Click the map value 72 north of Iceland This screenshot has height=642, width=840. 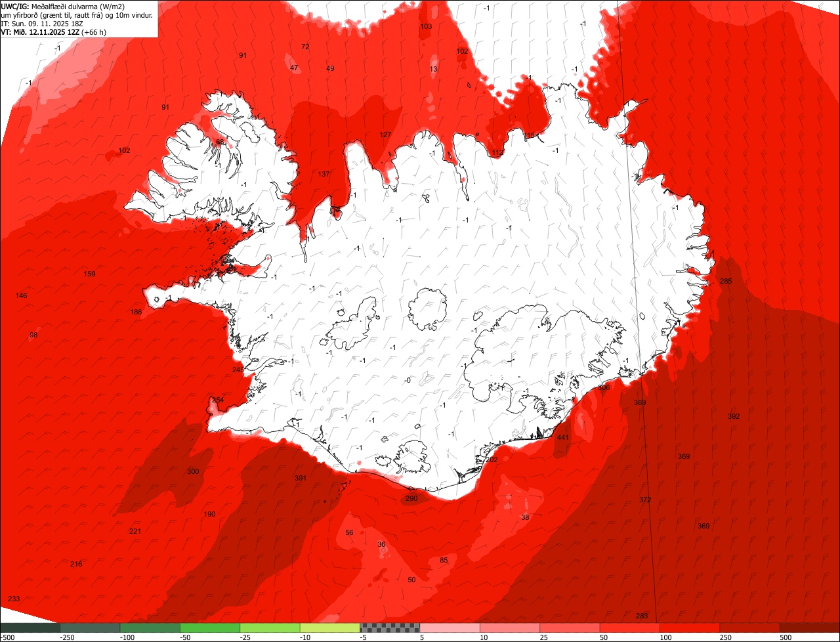tap(305, 47)
